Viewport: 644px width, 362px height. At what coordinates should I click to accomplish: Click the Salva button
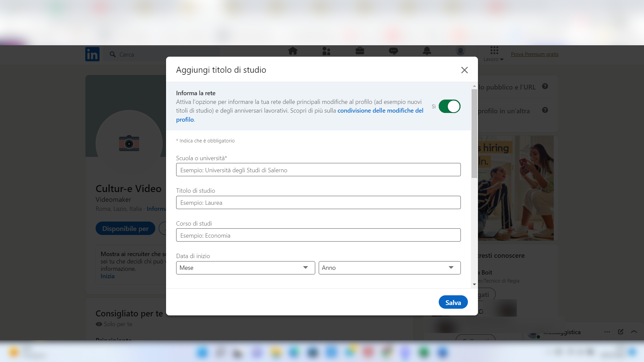click(453, 302)
